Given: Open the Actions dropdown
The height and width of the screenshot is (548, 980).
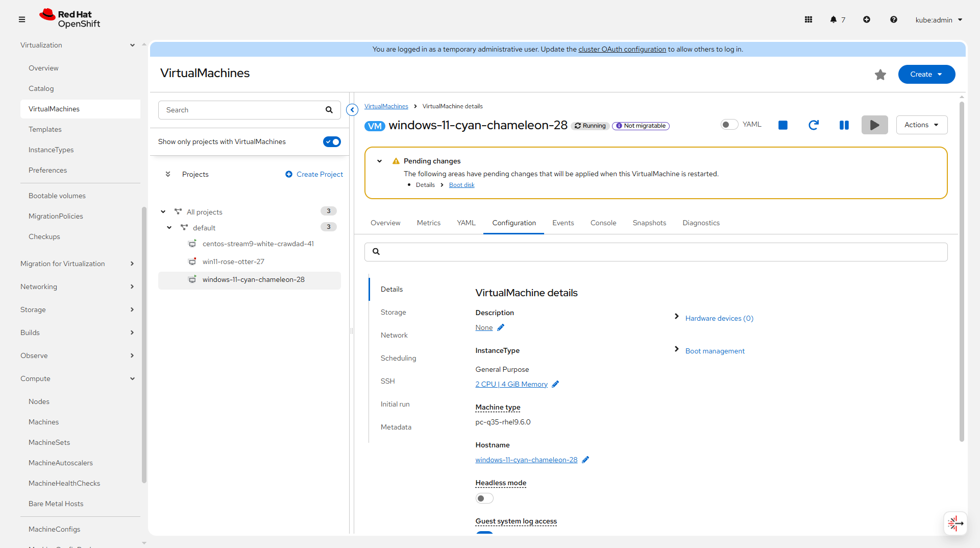Looking at the screenshot, I should pyautogui.click(x=922, y=125).
